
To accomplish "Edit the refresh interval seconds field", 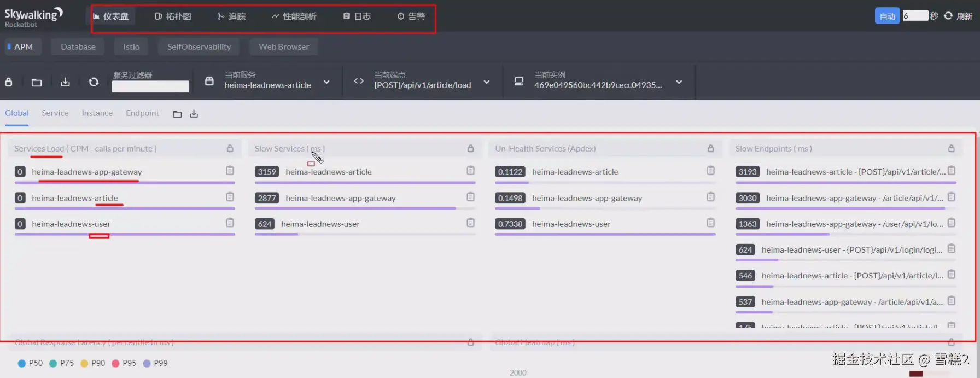I will click(x=915, y=16).
